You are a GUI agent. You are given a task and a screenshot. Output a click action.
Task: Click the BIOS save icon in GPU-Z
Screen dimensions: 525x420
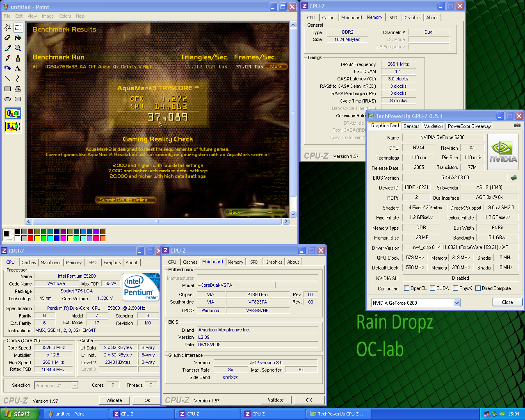click(514, 178)
